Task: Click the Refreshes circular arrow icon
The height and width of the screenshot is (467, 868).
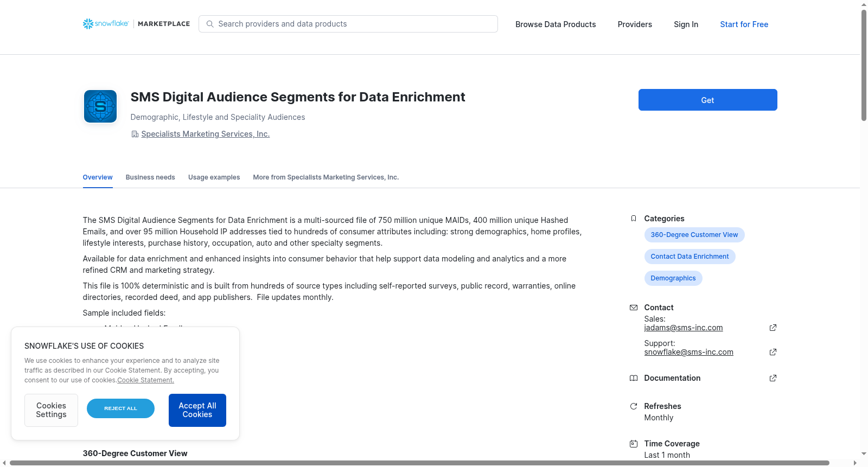Action: (x=634, y=406)
